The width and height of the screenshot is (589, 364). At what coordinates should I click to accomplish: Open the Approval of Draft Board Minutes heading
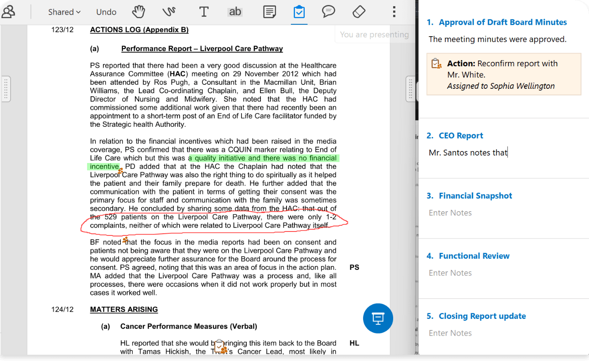tap(502, 22)
